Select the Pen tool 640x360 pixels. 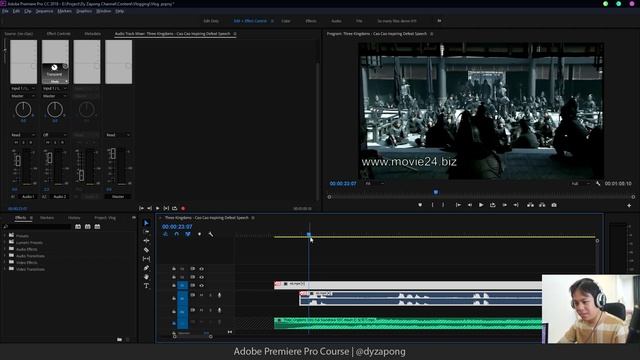146,268
